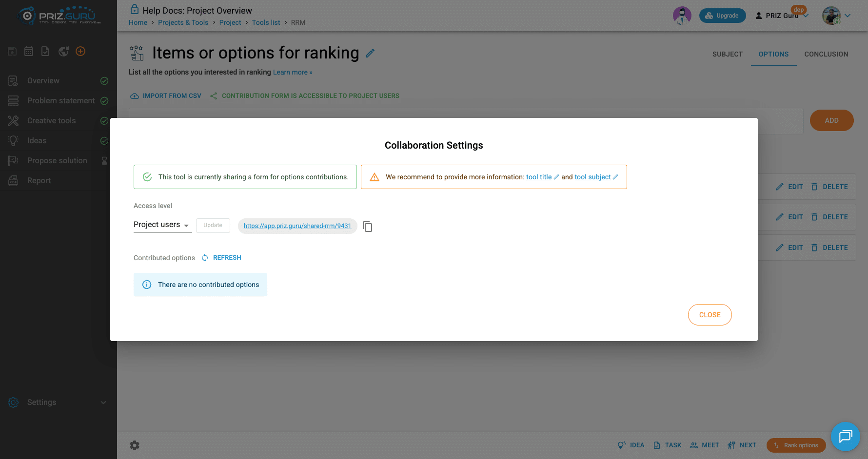
Task: Open the chat bubble widget
Action: click(845, 436)
